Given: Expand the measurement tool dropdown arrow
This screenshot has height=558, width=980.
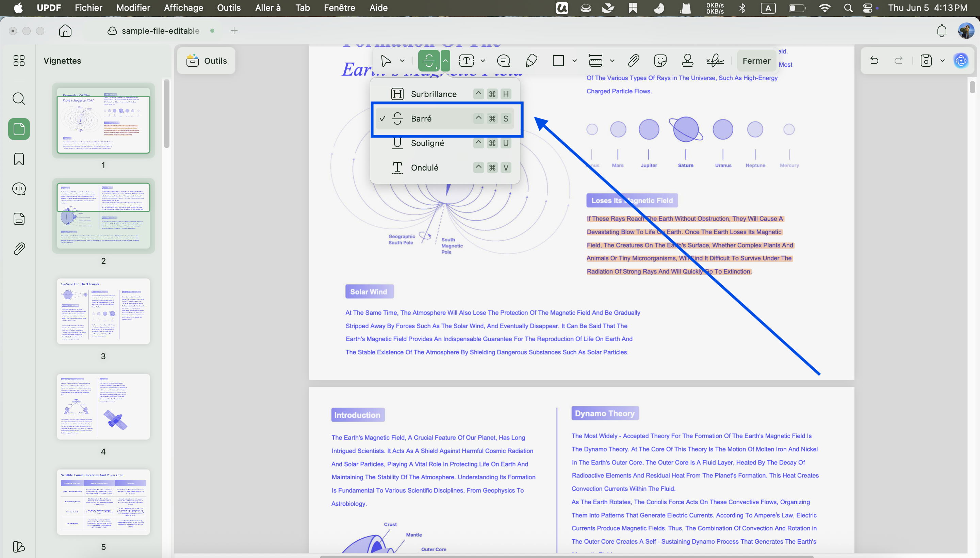Looking at the screenshot, I should 612,61.
